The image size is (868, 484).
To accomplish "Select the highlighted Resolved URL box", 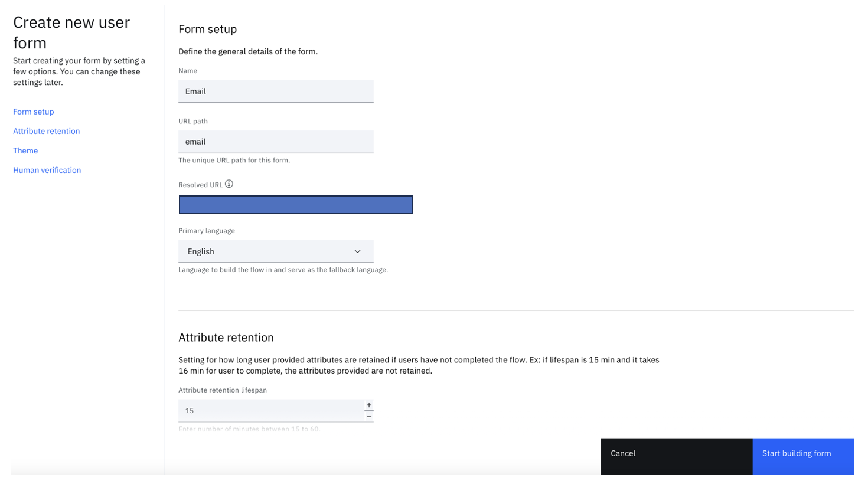I will click(x=295, y=205).
